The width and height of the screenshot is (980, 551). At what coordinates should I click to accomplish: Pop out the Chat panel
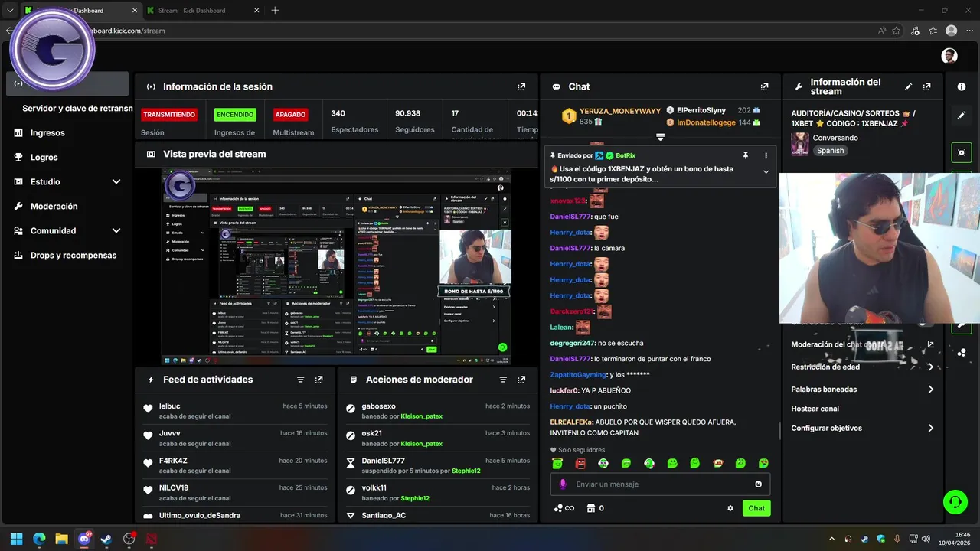764,87
